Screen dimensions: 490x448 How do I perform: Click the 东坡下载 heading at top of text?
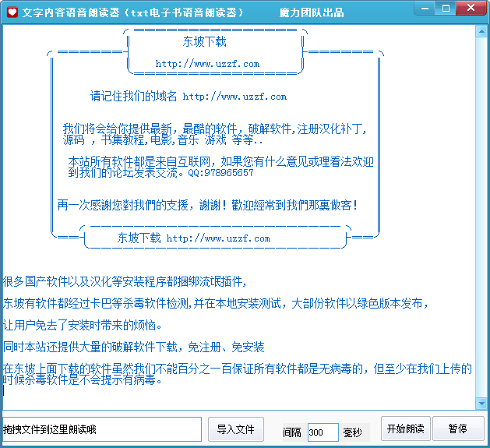pyautogui.click(x=205, y=41)
